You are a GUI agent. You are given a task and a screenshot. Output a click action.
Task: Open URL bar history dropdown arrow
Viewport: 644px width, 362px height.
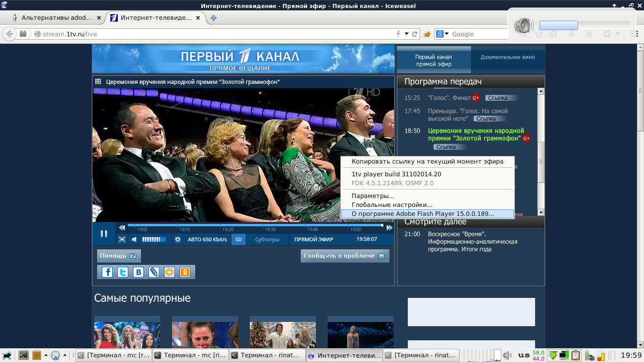click(406, 34)
